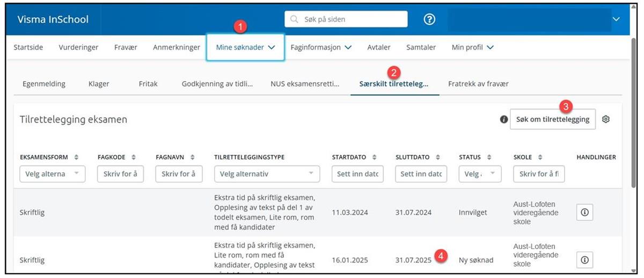Click the Visma InSchool logo link
This screenshot has width=644, height=278.
coord(53,19)
